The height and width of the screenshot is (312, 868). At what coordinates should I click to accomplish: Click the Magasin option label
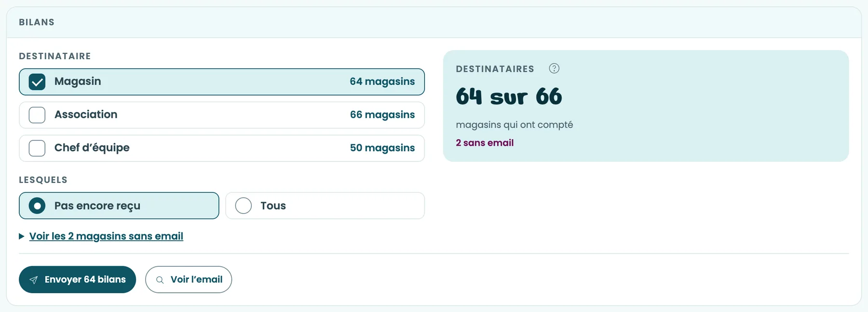78,81
